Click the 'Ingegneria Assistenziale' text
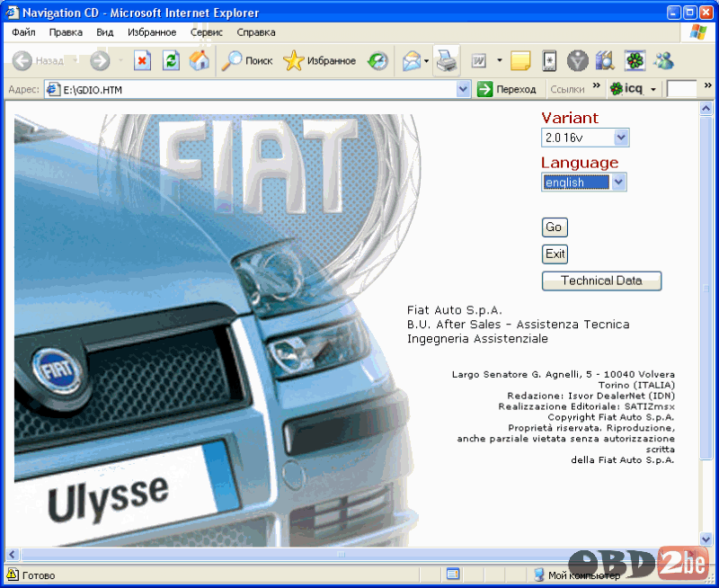This screenshot has width=719, height=588. [x=477, y=338]
